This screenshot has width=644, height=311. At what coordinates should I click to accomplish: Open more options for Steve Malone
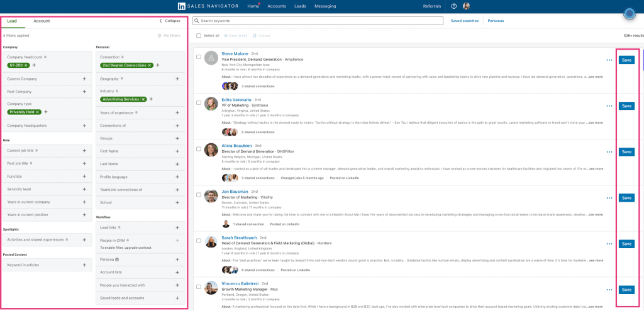(x=609, y=60)
